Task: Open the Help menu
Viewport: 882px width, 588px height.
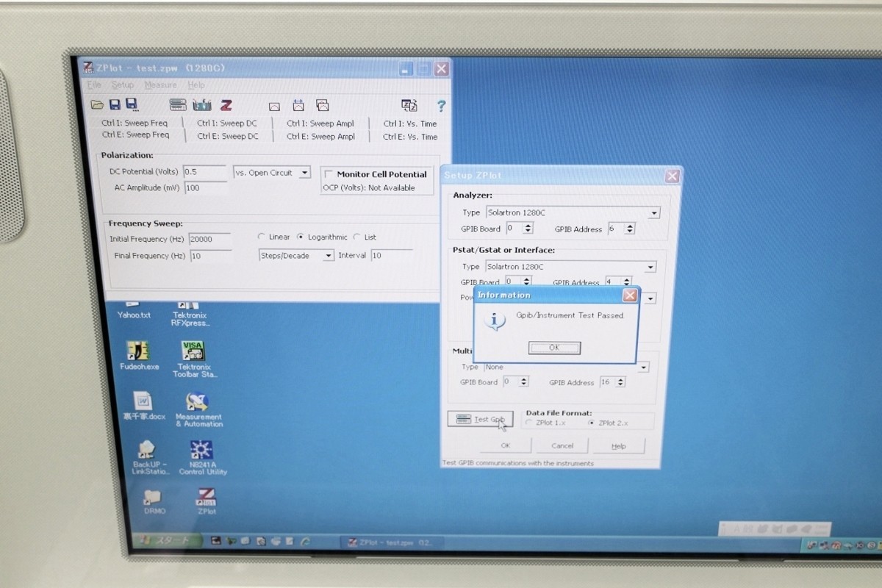Action: (196, 85)
